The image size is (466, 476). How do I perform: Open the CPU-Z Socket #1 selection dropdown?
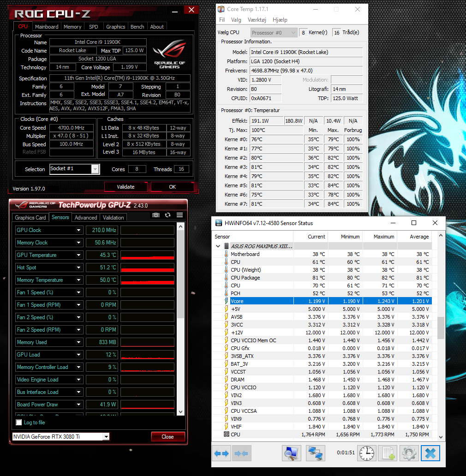point(95,169)
